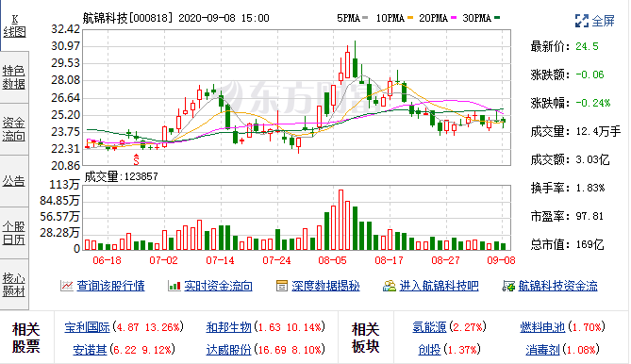The width and height of the screenshot is (631, 364).
Task: Open related stock 达威股份
Action: tap(228, 350)
